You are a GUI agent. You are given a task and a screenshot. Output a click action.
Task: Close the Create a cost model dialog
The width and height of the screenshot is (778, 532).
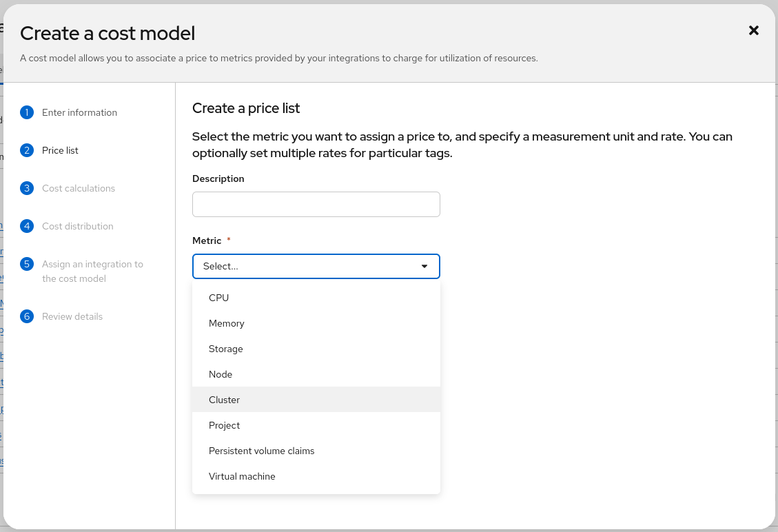pos(754,30)
